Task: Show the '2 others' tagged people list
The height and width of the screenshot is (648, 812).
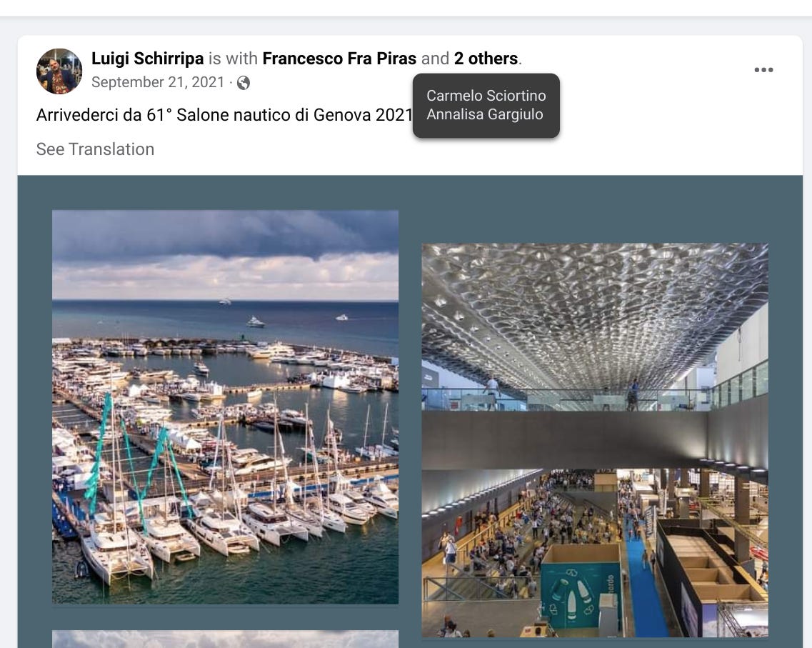Action: pos(486,59)
